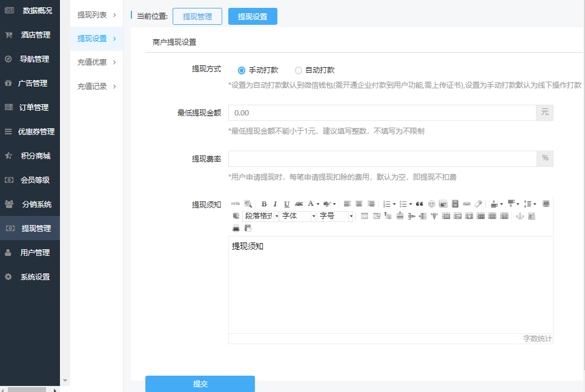Insert hyperlink using chain icon
This screenshot has height=392, width=585.
466,204
